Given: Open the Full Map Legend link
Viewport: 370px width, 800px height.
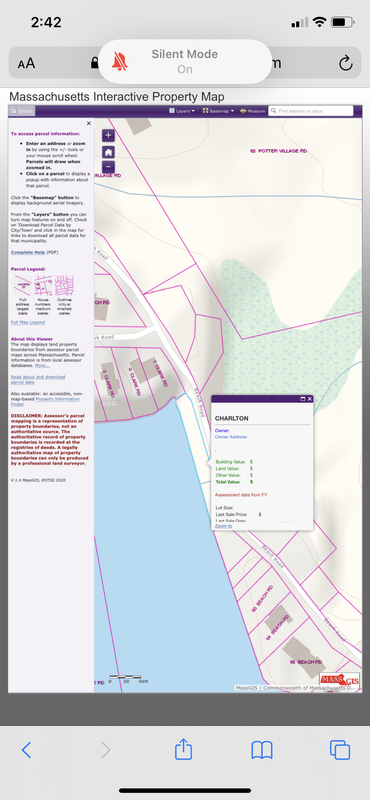Looking at the screenshot, I should 28,322.
